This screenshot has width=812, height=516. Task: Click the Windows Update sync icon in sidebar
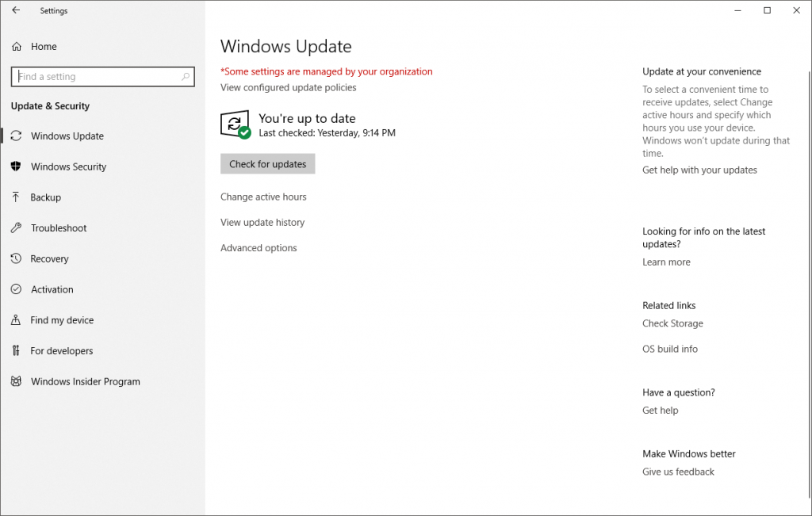point(16,136)
